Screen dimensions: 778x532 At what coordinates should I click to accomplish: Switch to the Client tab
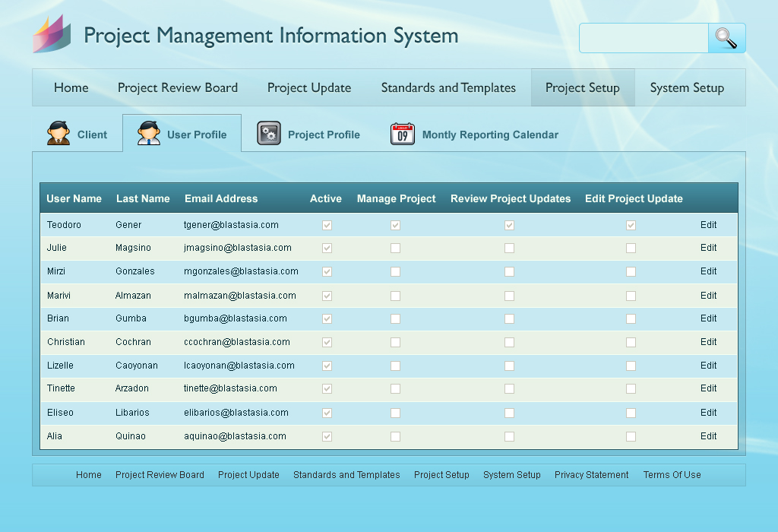coord(77,134)
